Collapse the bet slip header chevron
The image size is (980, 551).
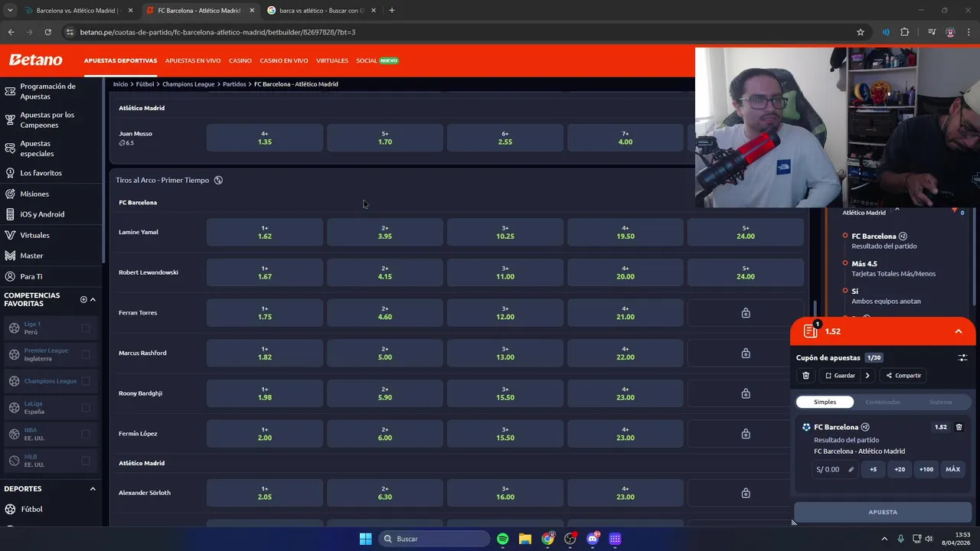pyautogui.click(x=958, y=331)
